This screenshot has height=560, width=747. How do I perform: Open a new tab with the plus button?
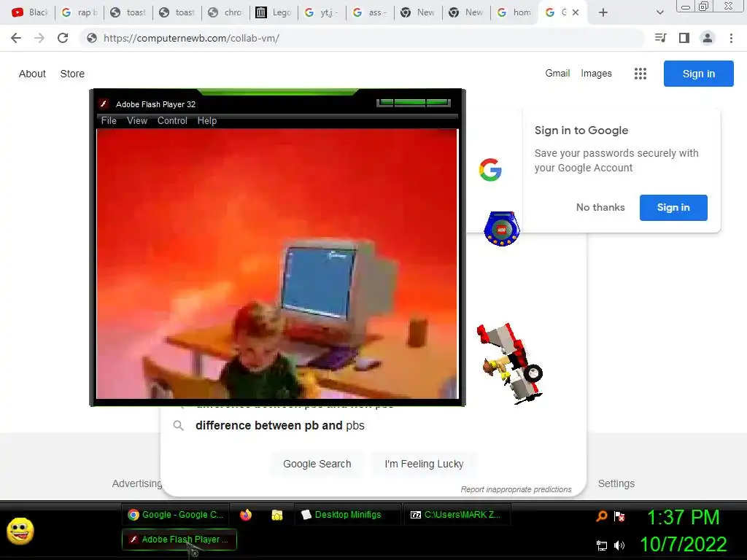[603, 12]
